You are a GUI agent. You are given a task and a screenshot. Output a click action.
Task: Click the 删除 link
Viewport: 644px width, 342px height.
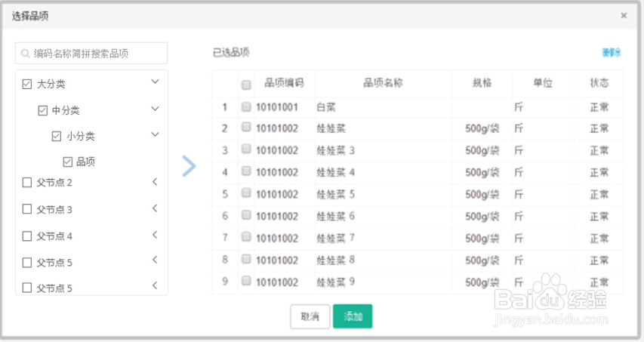point(611,53)
